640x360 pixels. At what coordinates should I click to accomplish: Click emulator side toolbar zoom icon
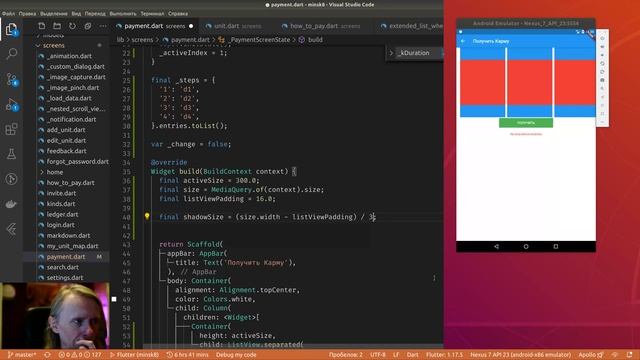602,89
